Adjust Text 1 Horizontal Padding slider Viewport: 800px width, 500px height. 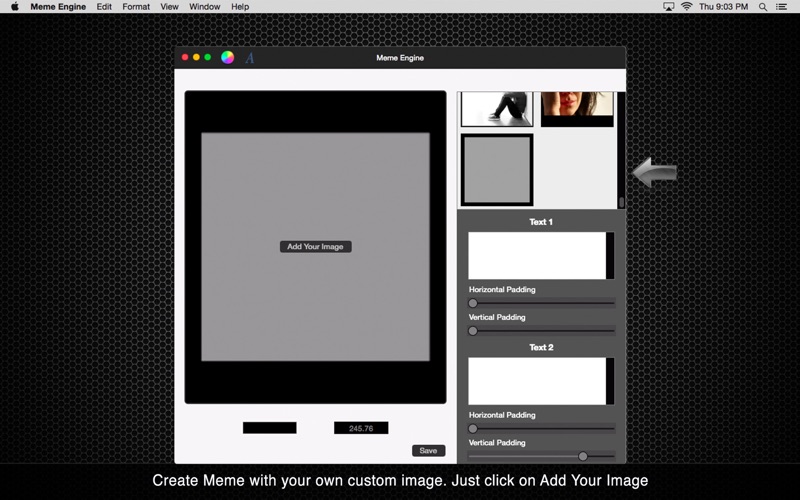[x=541, y=303]
